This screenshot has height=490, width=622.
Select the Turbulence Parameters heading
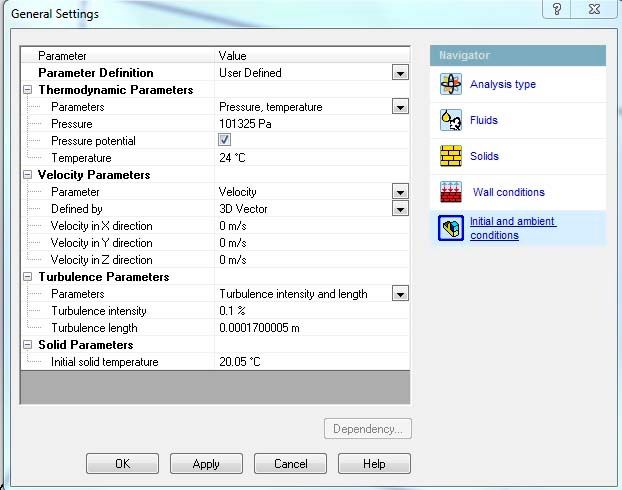(x=104, y=277)
